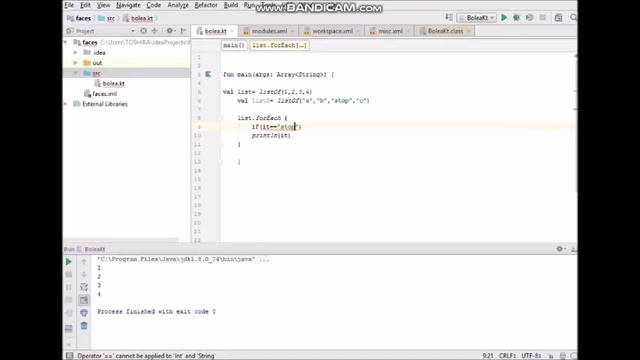Click 'Process finished with exit code 0' text
This screenshot has width=640, height=360.
[x=156, y=311]
